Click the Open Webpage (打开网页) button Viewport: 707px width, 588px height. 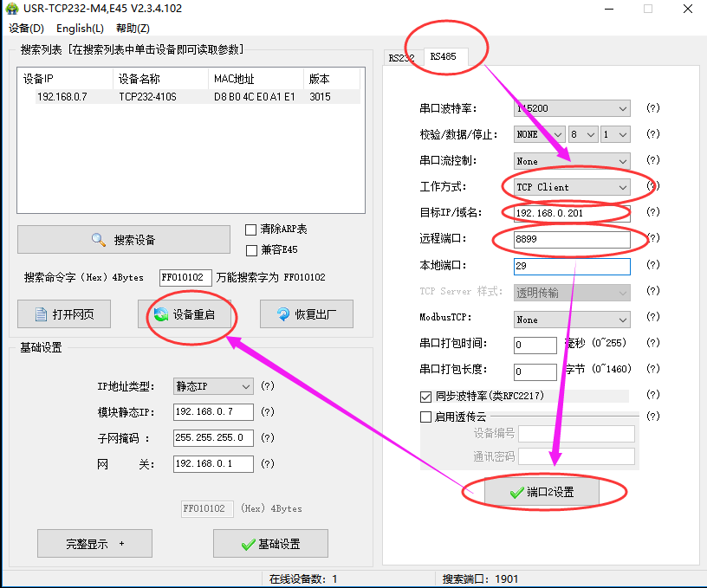point(64,314)
